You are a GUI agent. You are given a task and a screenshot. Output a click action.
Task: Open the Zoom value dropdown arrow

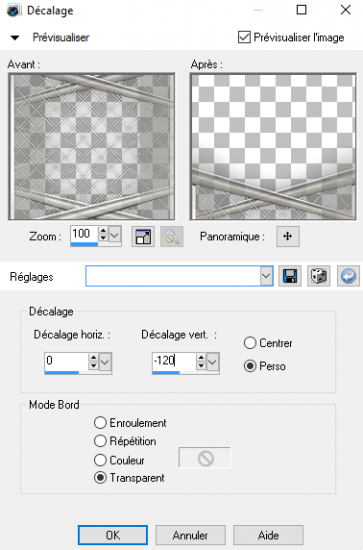click(115, 234)
